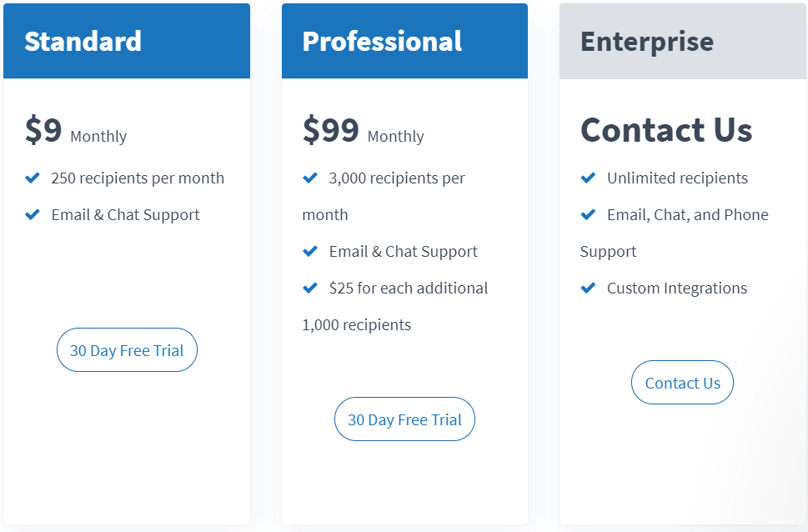Click the Unlimited recipients feature text
The width and height of the screenshot is (808, 532).
tap(677, 178)
